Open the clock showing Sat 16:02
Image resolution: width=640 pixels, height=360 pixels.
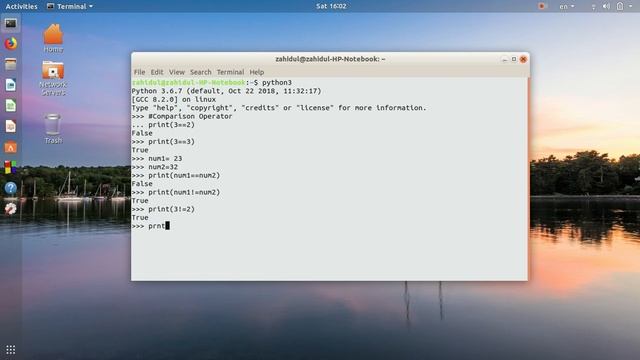[331, 6]
